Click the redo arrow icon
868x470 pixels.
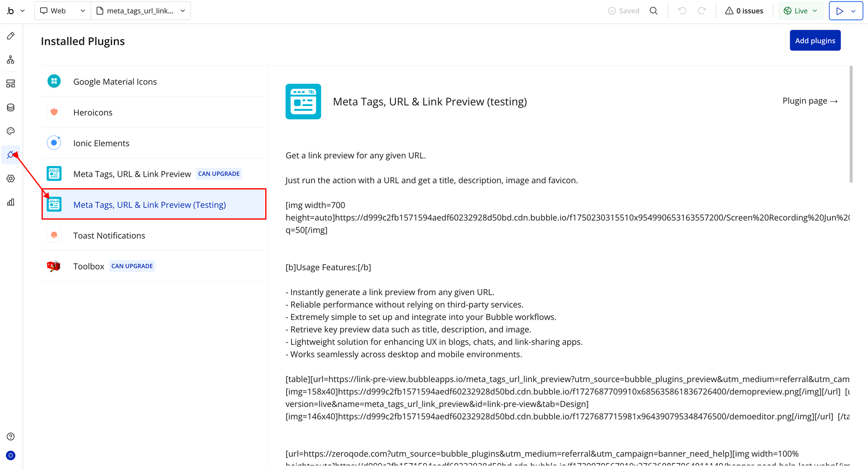(702, 11)
